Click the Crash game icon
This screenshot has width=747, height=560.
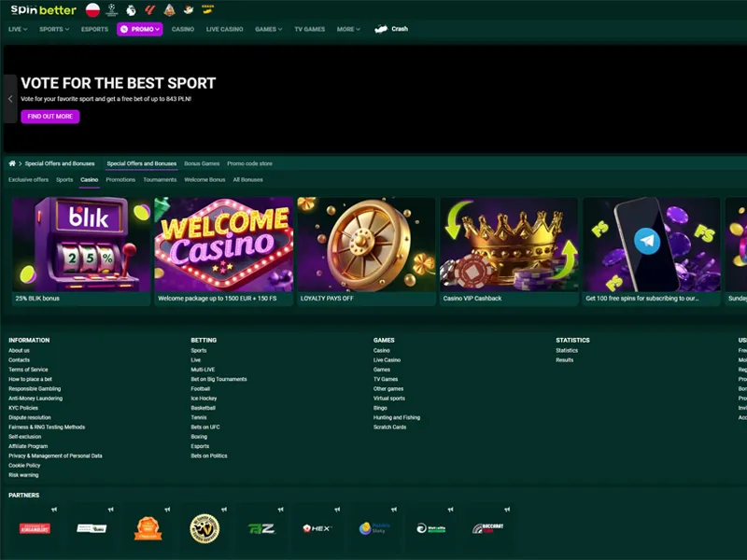click(x=381, y=29)
